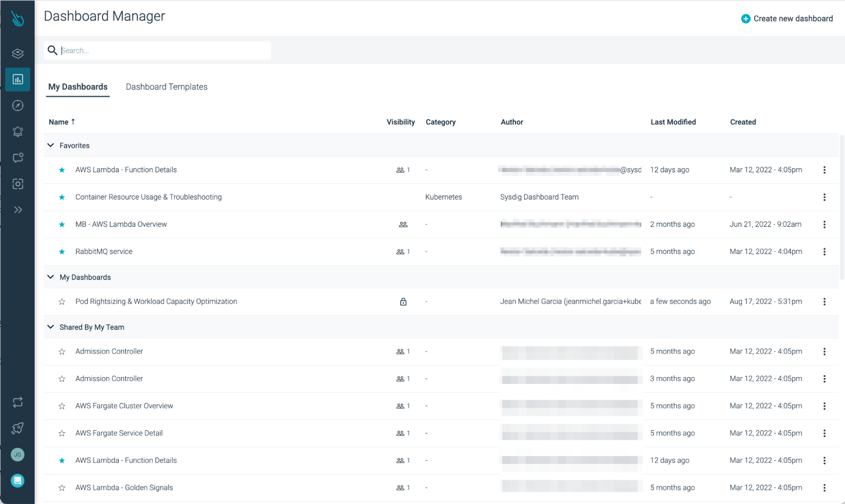Image resolution: width=845 pixels, height=504 pixels.
Task: Open the Dashboards icon in sidebar
Action: tap(18, 79)
